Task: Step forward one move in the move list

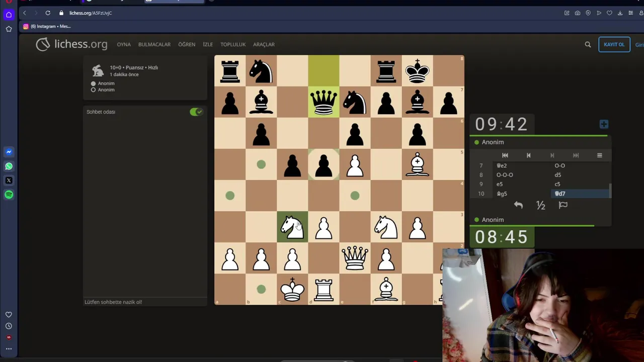Action: coord(552,155)
